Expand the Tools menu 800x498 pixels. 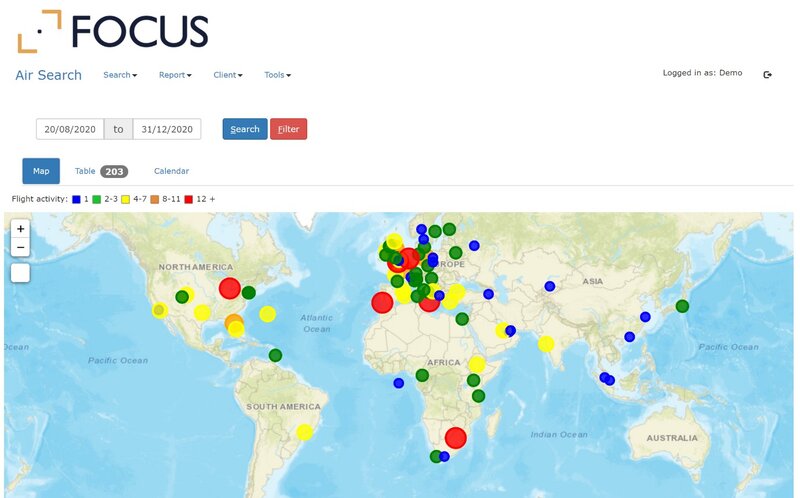click(x=277, y=75)
